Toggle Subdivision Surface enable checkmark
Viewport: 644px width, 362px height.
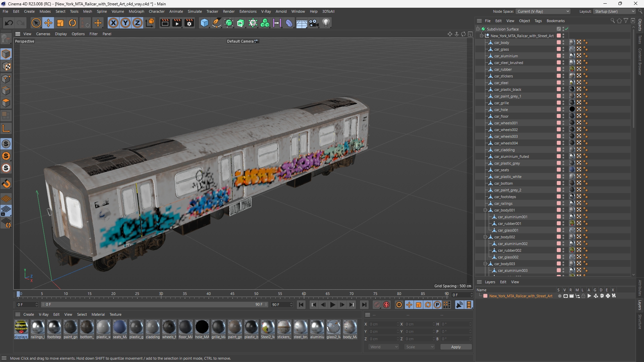coord(566,29)
